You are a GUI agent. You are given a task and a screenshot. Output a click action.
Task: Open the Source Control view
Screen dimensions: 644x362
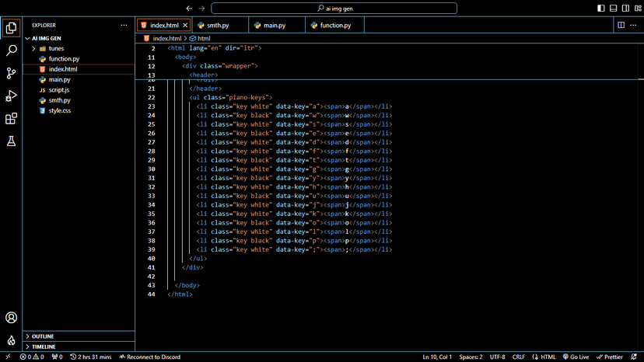pos(11,73)
